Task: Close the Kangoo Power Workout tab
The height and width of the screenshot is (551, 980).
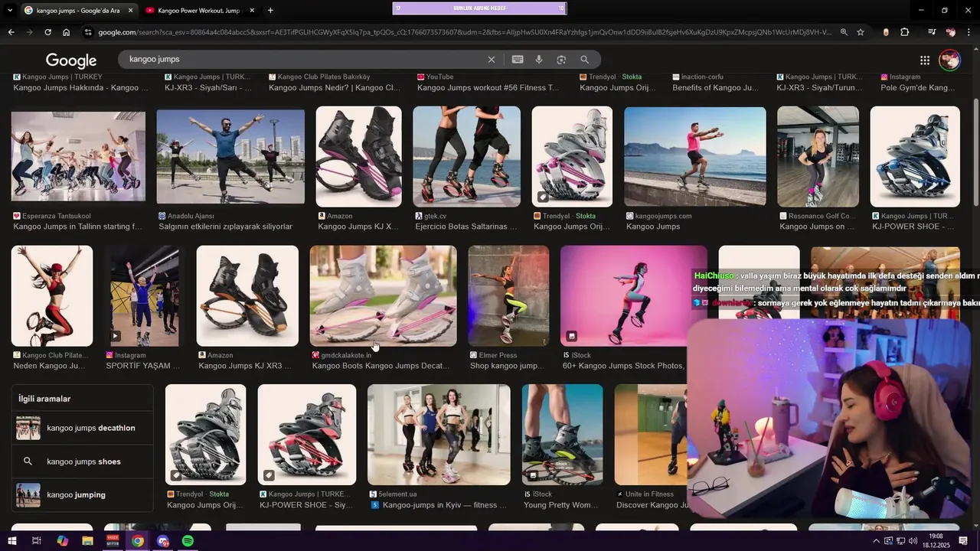Action: pyautogui.click(x=252, y=11)
